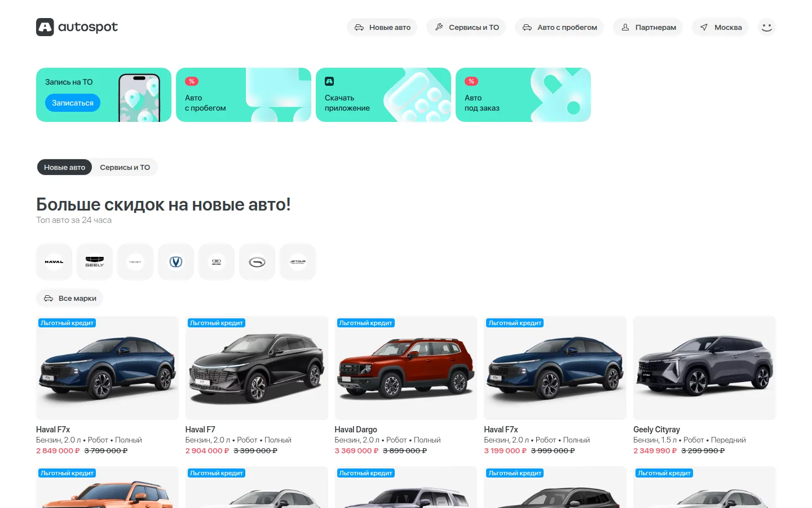Screen dimensions: 812x508
Task: Open Партнерам in top navigation
Action: pyautogui.click(x=648, y=27)
